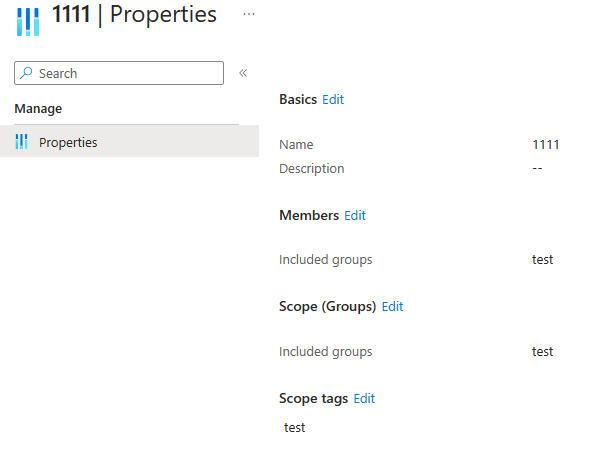Click test value under Scope (Groups)

tap(542, 352)
